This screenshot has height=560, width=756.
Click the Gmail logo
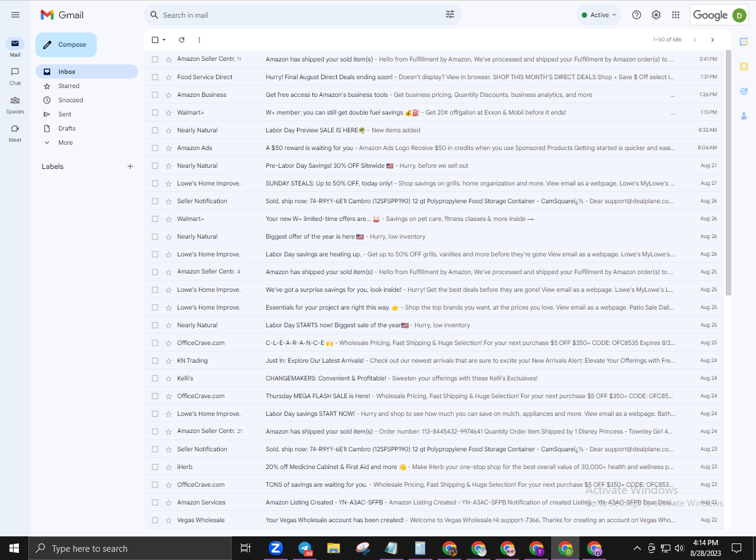(x=62, y=15)
